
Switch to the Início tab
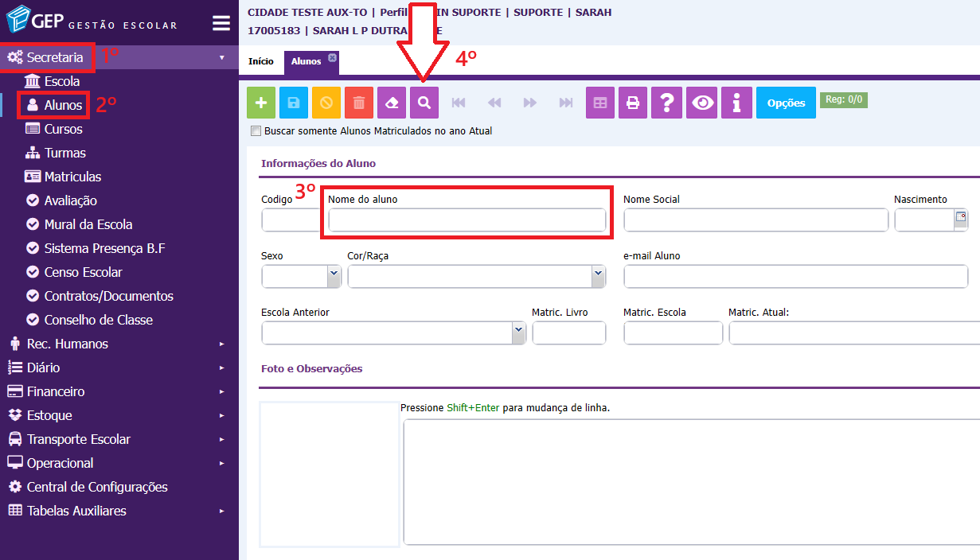tap(261, 61)
